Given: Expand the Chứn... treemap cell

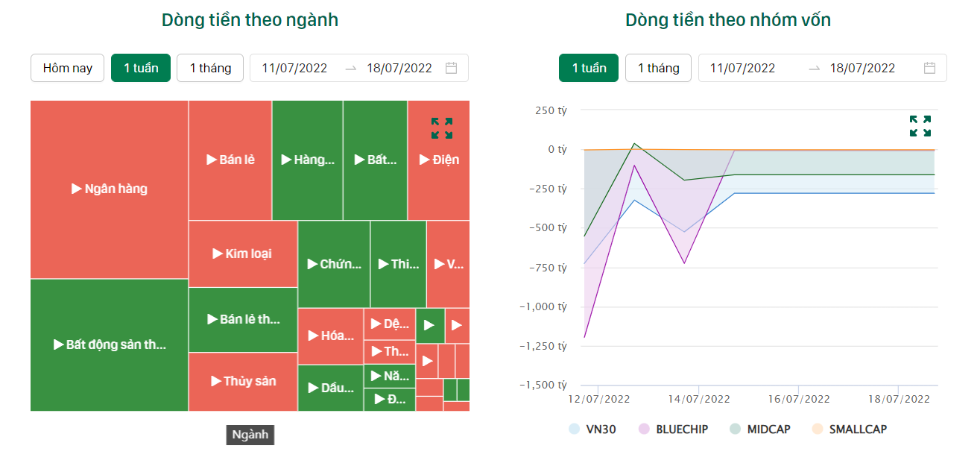Looking at the screenshot, I should pyautogui.click(x=334, y=264).
